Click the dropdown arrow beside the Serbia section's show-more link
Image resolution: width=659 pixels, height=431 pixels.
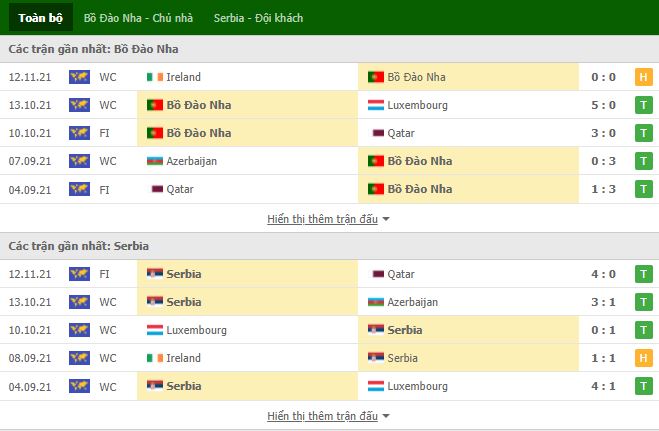(x=386, y=416)
